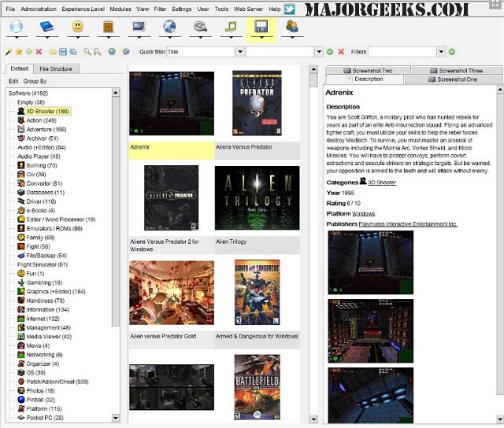Switch to the Screenshot One tab
The height and width of the screenshot is (428, 504).
(453, 79)
